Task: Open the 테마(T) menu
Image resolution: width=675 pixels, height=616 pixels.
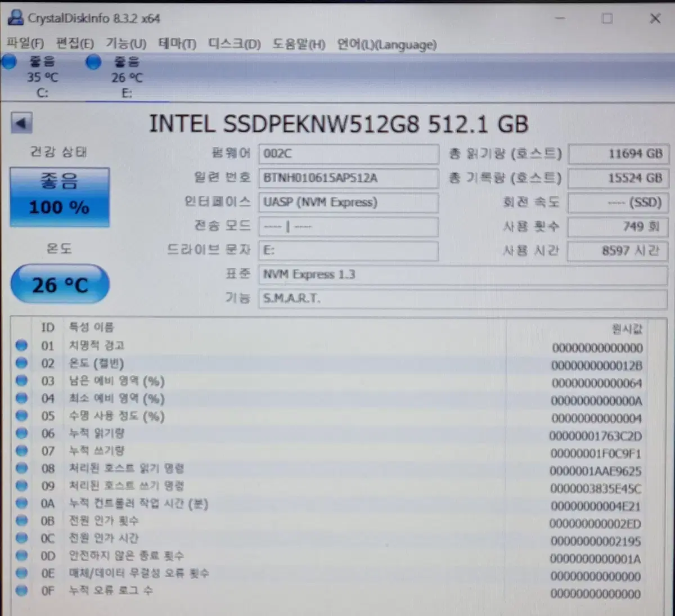Action: pyautogui.click(x=177, y=43)
